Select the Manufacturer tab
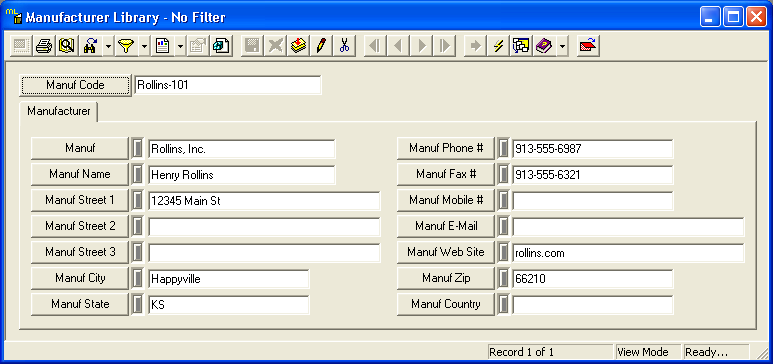Screen dimensions: 773x364 coord(59,111)
